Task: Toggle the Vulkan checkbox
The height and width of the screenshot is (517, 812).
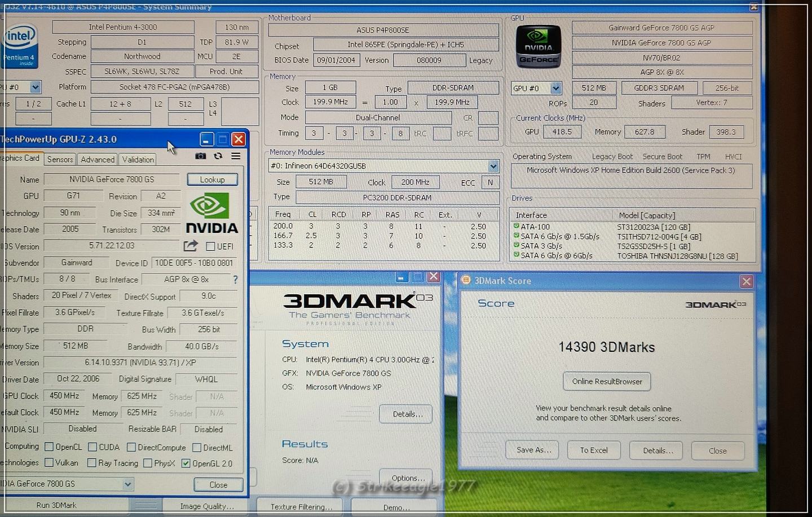Action: tap(49, 462)
